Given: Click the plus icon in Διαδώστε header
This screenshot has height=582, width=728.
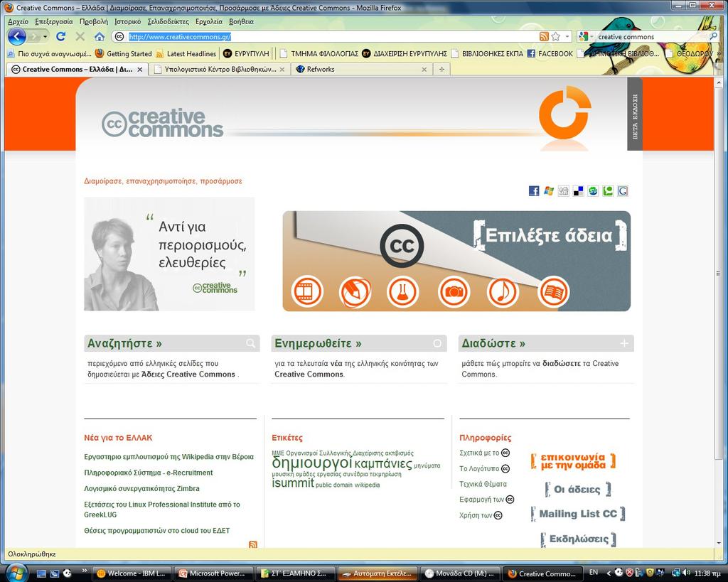Looking at the screenshot, I should (x=624, y=343).
